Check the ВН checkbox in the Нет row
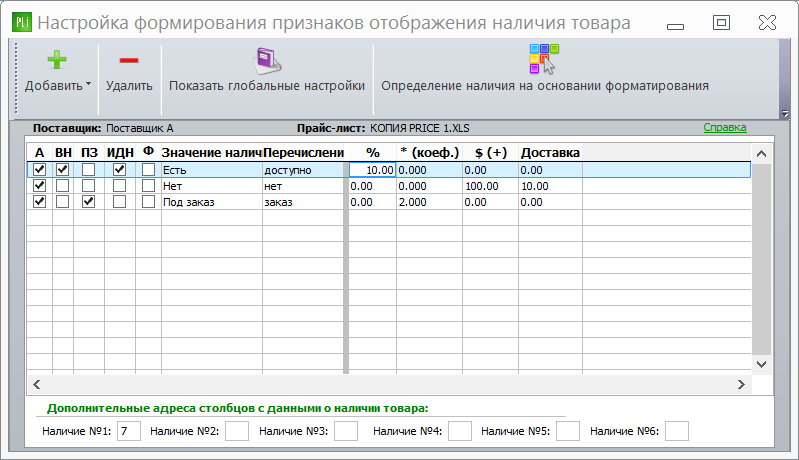This screenshot has height=460, width=799. (x=62, y=185)
